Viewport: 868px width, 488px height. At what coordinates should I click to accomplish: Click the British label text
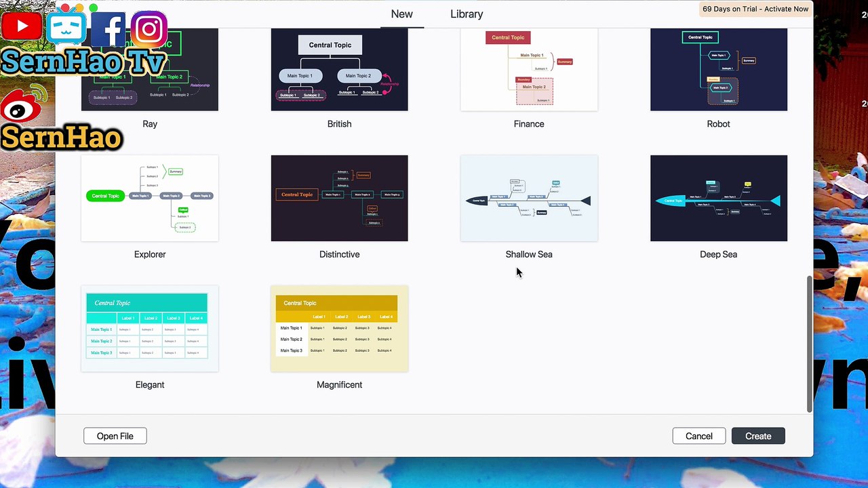point(340,124)
